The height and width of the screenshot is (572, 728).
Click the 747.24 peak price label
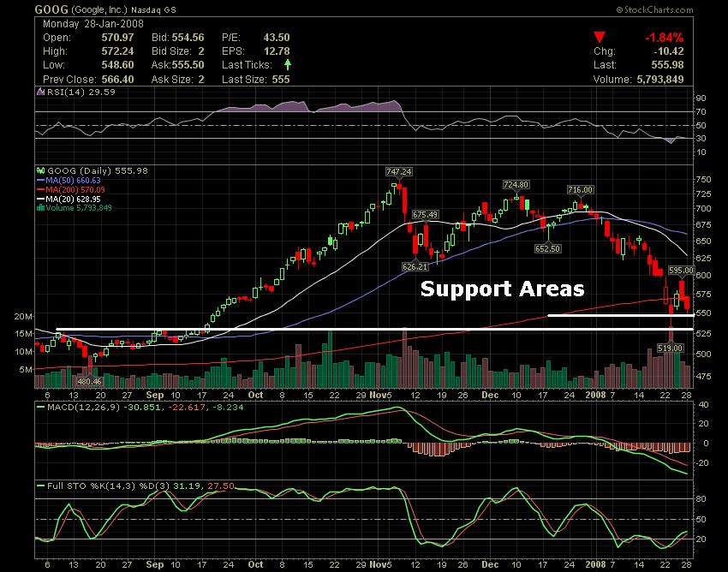(x=399, y=172)
